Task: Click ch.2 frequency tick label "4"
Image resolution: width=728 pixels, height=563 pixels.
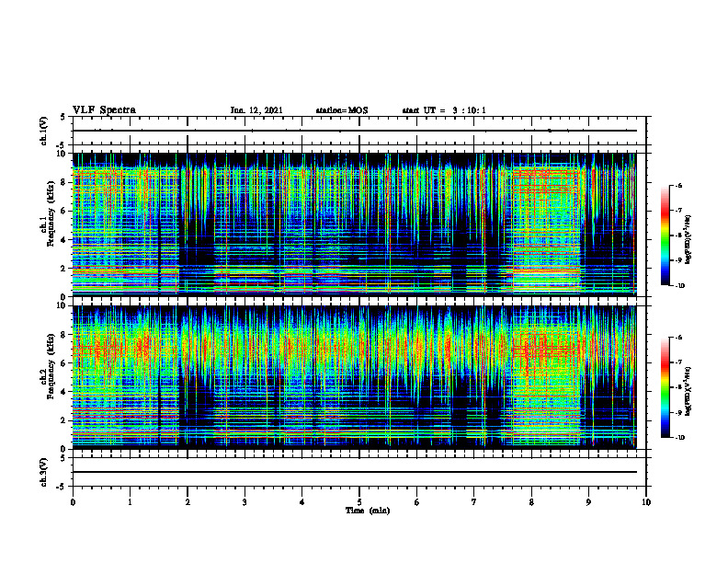Action: pyautogui.click(x=64, y=392)
